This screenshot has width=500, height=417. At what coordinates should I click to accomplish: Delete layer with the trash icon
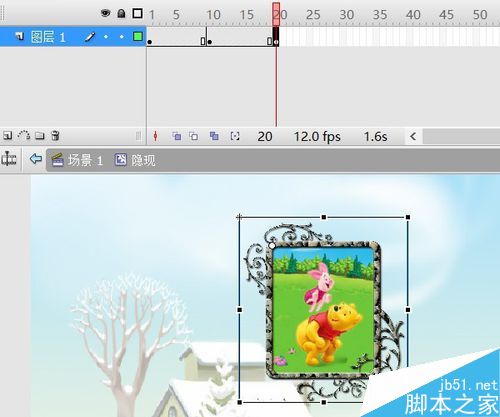[55, 136]
